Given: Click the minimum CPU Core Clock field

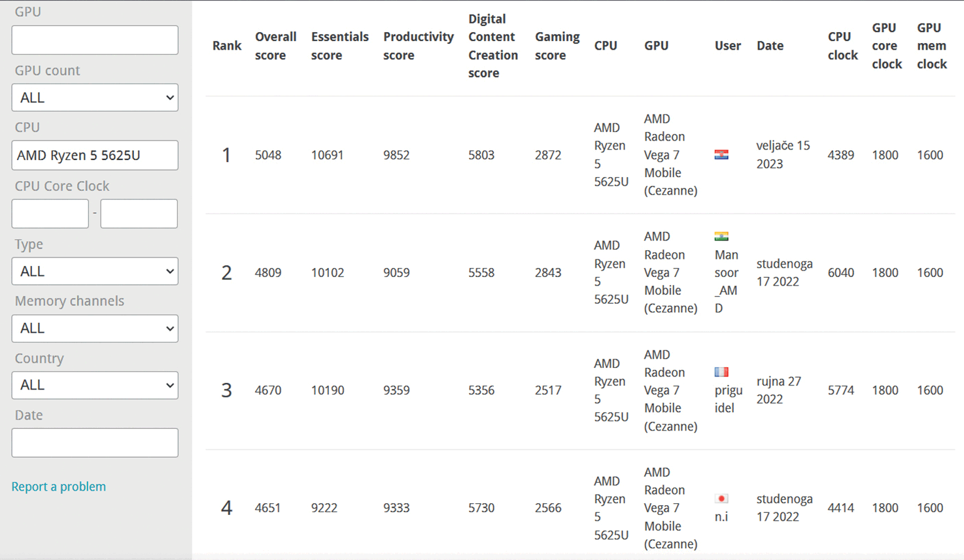Looking at the screenshot, I should (50, 214).
